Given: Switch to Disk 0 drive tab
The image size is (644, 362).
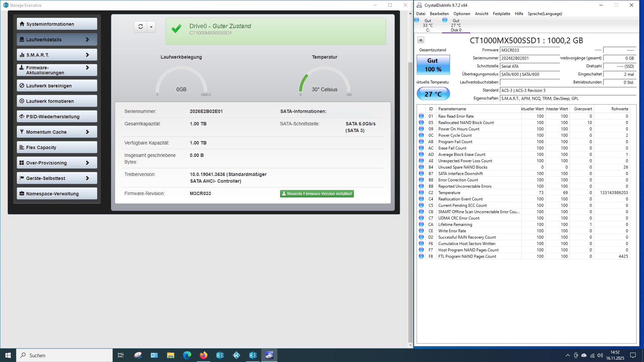Looking at the screenshot, I should [455, 25].
